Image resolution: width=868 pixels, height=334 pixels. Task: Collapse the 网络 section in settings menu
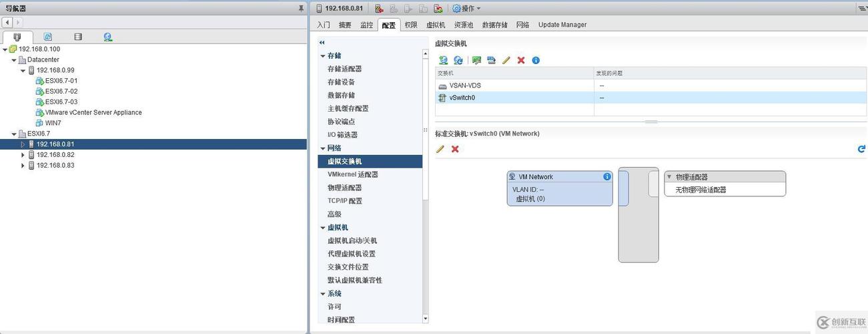point(323,148)
